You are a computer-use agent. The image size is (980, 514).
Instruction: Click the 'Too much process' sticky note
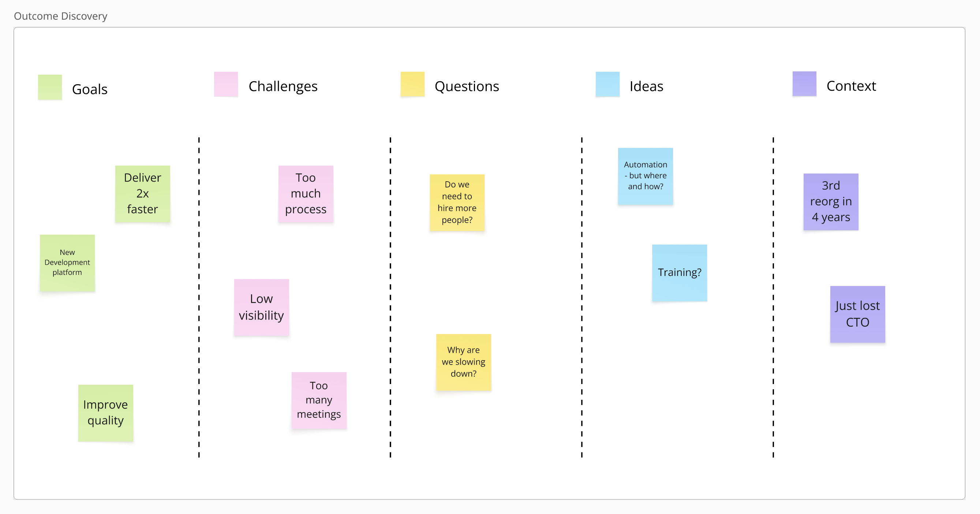click(306, 194)
